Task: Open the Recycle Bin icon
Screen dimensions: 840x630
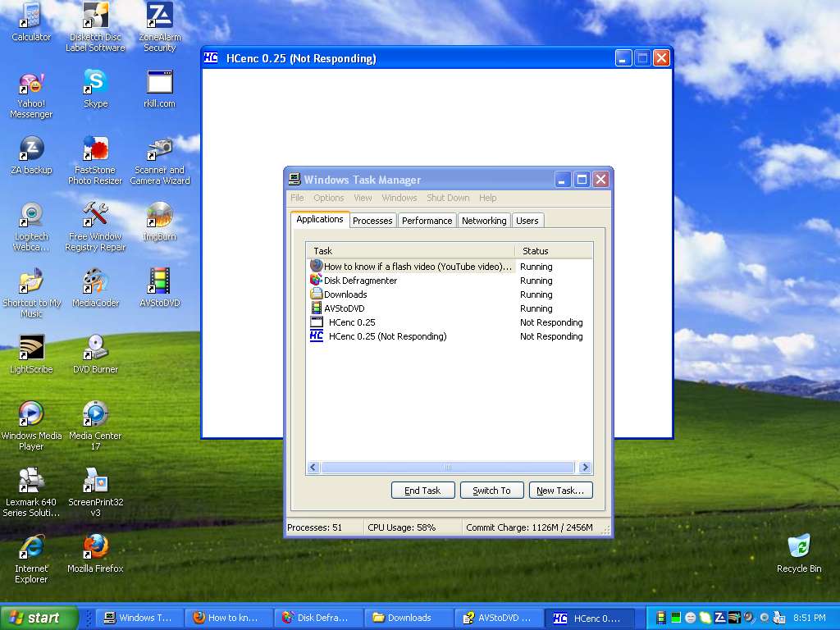Action: pyautogui.click(x=799, y=554)
